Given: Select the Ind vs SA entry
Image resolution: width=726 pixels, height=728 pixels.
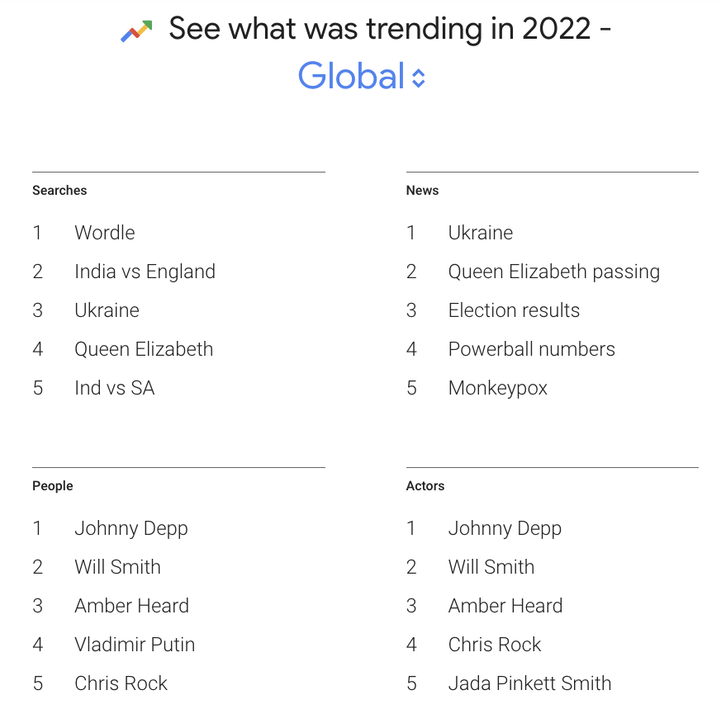Looking at the screenshot, I should (114, 388).
